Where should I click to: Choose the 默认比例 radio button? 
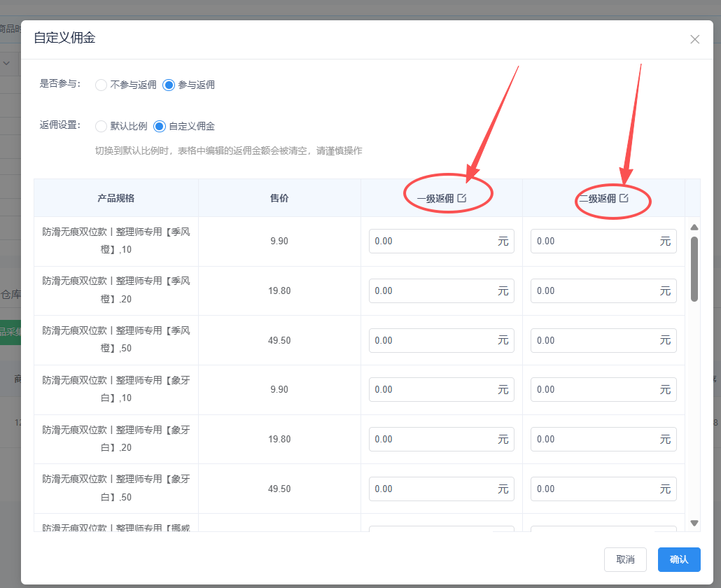[101, 127]
